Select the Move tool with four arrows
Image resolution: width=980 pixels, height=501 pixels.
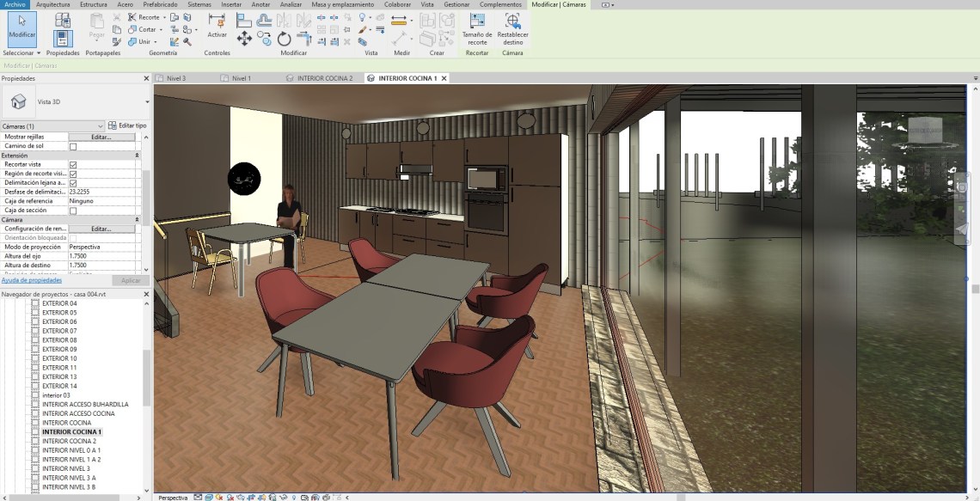point(244,39)
